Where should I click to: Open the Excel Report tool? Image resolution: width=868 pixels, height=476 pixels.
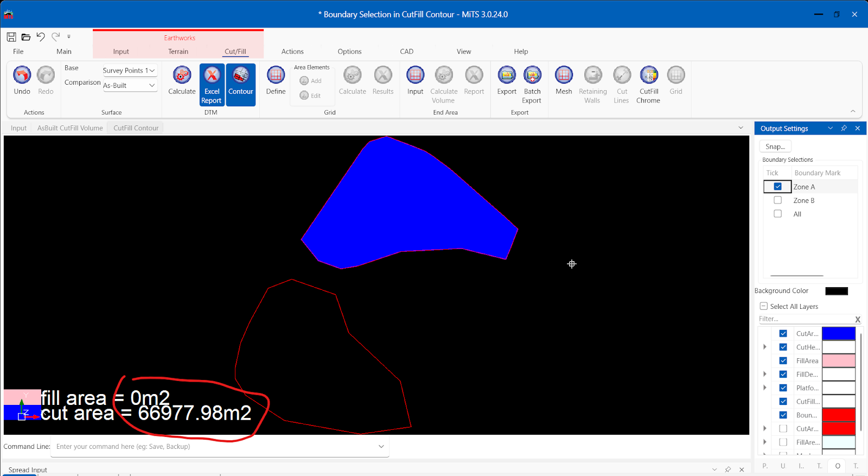212,85
